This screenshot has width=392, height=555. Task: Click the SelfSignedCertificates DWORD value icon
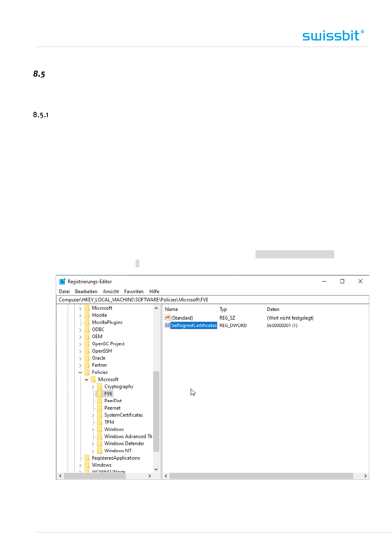pyautogui.click(x=167, y=325)
